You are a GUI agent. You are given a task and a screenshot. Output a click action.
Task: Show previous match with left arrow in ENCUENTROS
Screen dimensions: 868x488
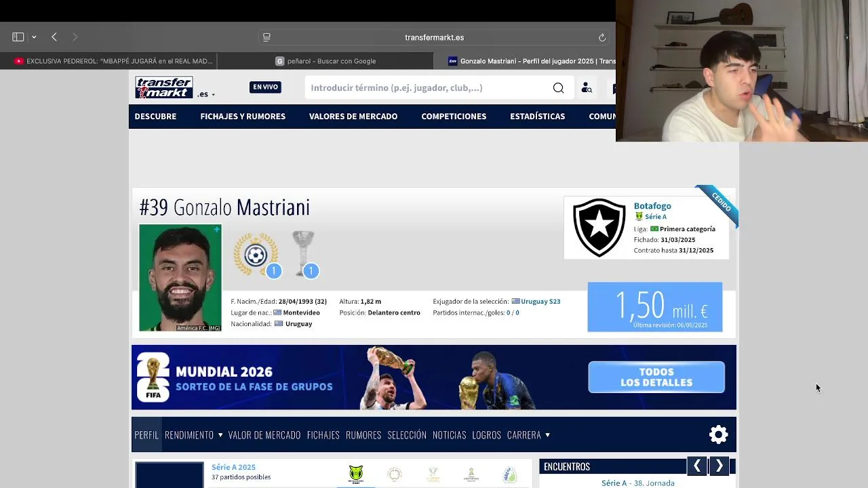click(x=696, y=466)
